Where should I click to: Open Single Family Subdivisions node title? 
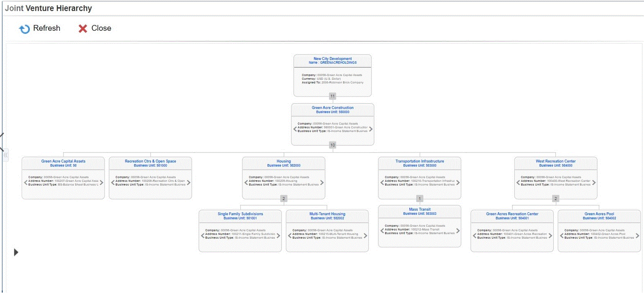coord(240,214)
